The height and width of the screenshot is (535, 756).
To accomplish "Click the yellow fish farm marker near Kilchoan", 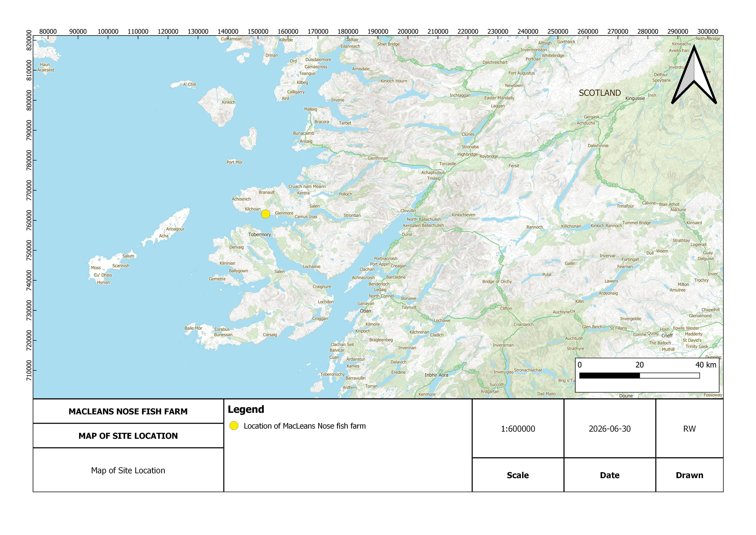I will [265, 214].
